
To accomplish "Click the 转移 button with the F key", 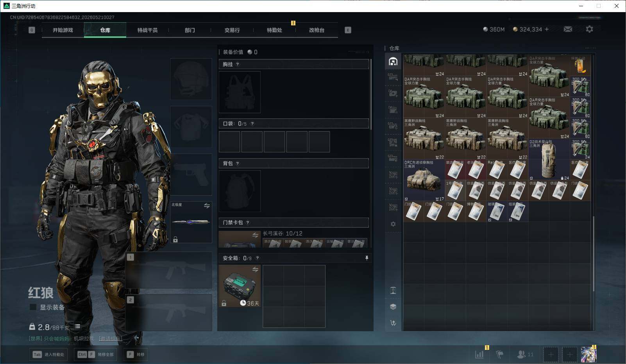I will (x=136, y=355).
